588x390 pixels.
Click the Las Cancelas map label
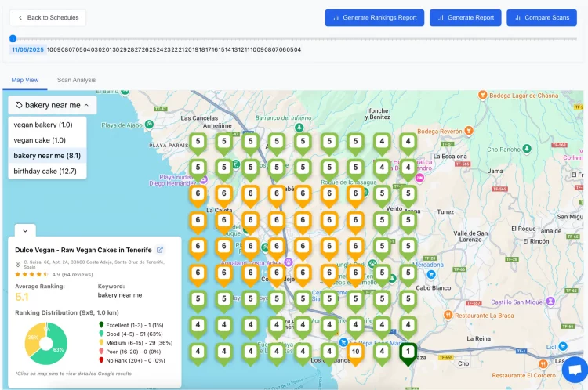pos(199,118)
